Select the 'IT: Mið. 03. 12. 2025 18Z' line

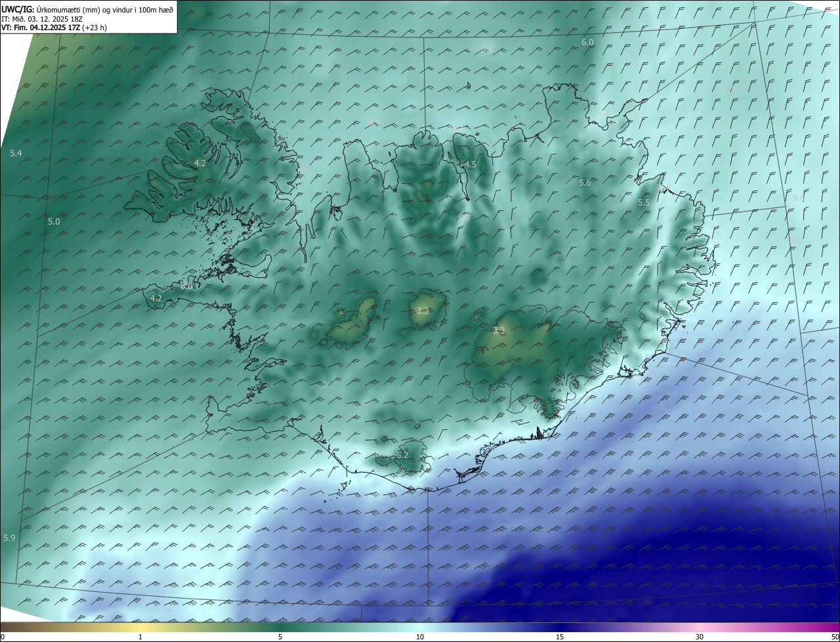[x=42, y=19]
